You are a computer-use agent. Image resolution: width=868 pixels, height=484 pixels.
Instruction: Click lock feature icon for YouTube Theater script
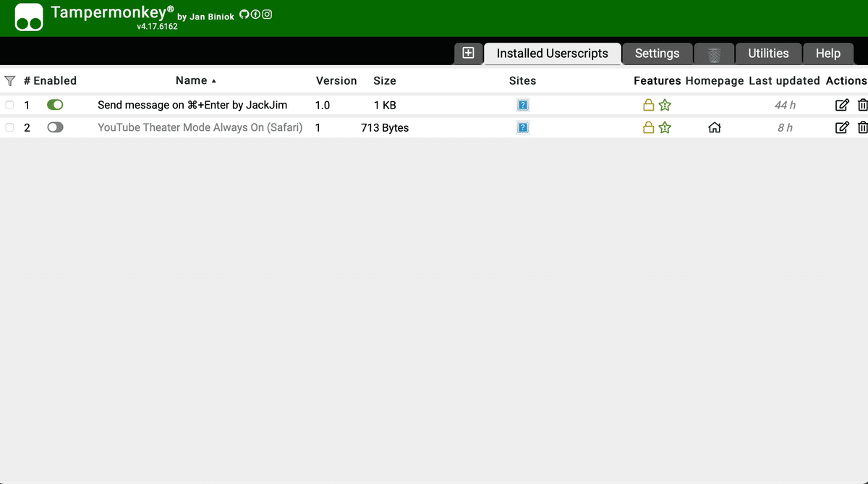649,128
